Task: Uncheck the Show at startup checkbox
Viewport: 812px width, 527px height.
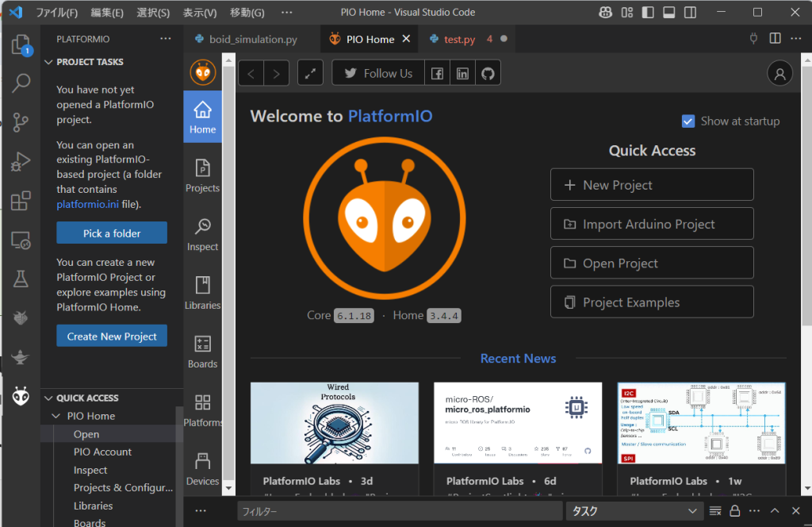Action: point(688,121)
